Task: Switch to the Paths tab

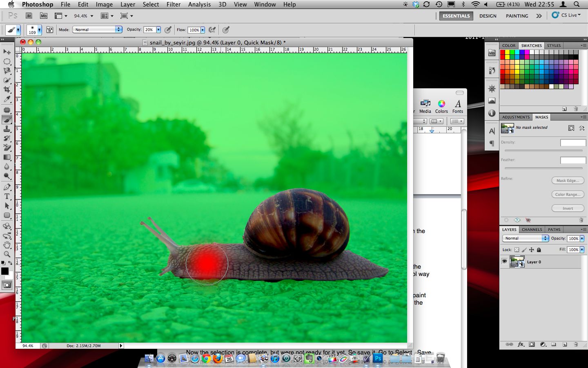Action: coord(554,229)
